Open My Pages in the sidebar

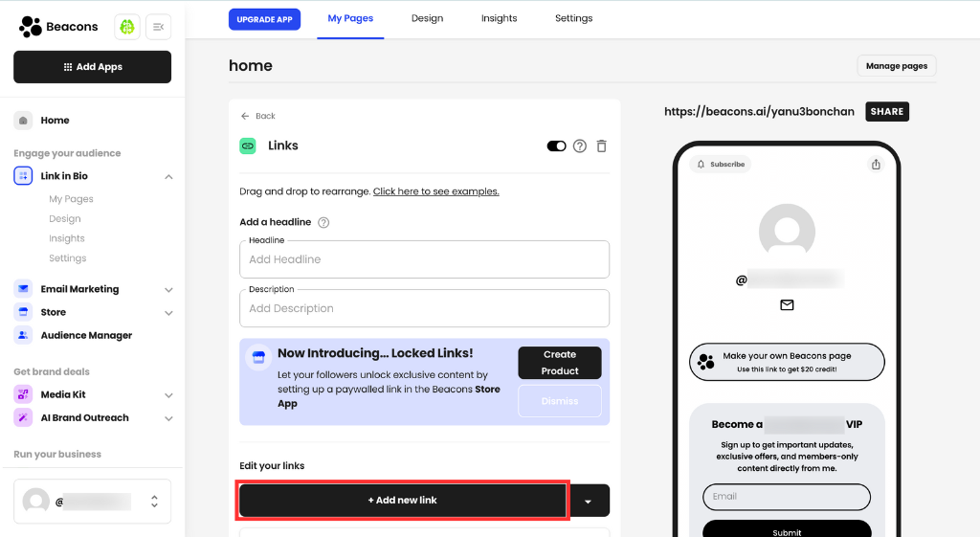pyautogui.click(x=71, y=199)
